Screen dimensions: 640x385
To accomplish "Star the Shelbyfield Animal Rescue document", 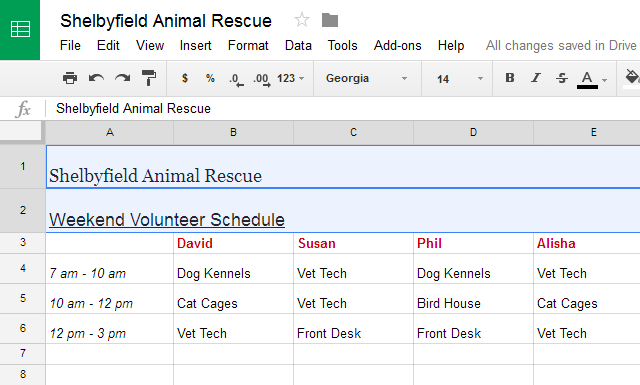I will point(302,20).
